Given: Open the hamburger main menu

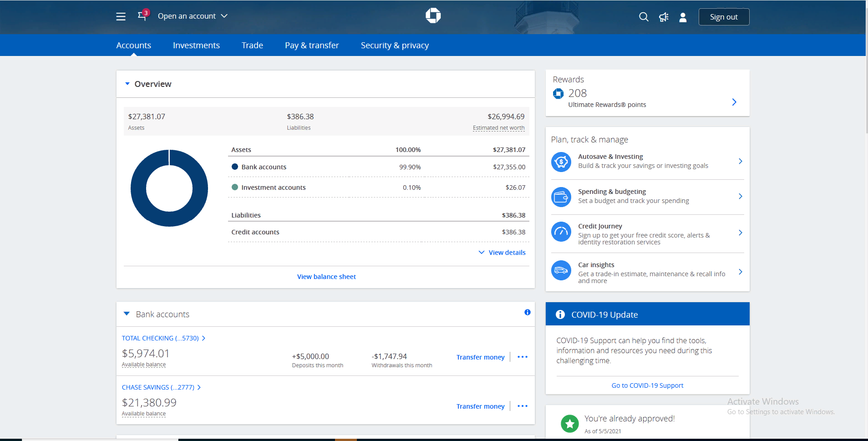Looking at the screenshot, I should 121,16.
